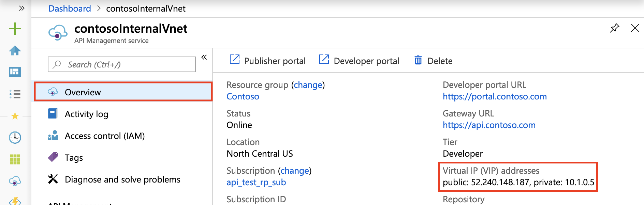Open the API Management cloud icon in the sidebar
Viewport: 644px width, 205px height.
pyautogui.click(x=15, y=181)
